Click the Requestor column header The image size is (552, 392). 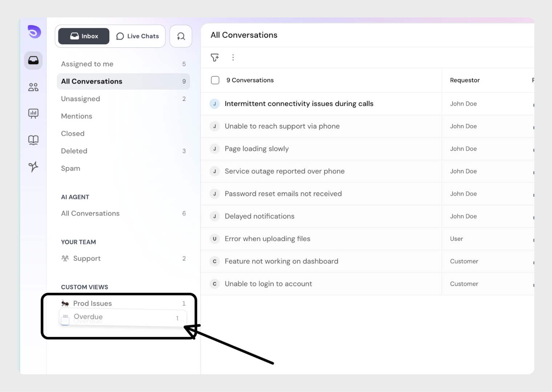pyautogui.click(x=464, y=80)
